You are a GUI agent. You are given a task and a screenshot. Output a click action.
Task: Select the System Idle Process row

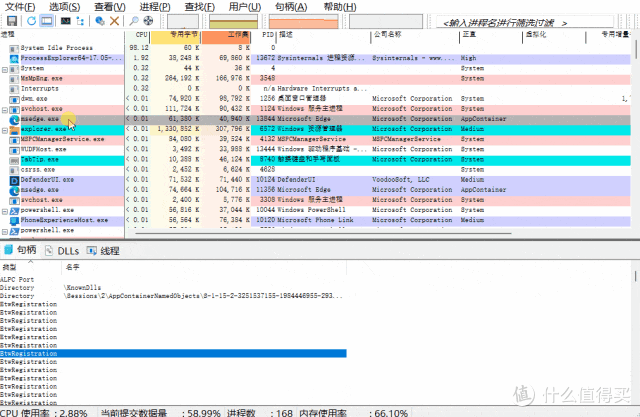pyautogui.click(x=315, y=48)
